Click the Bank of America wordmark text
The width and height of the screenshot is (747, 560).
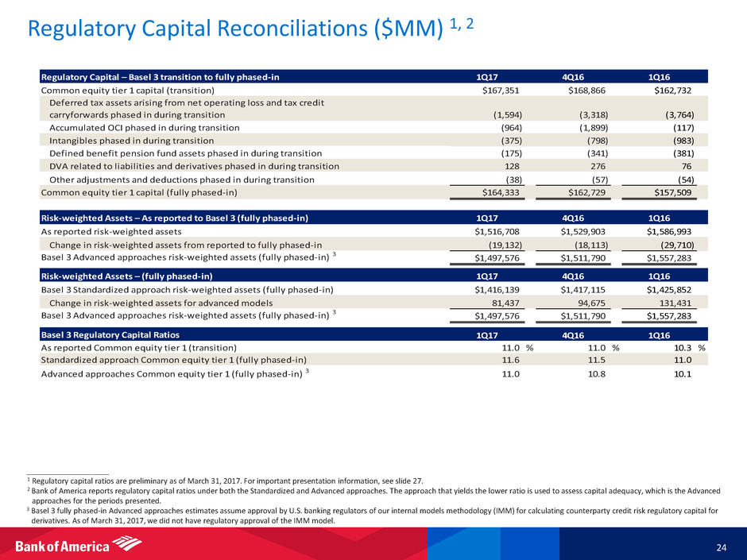[64, 546]
